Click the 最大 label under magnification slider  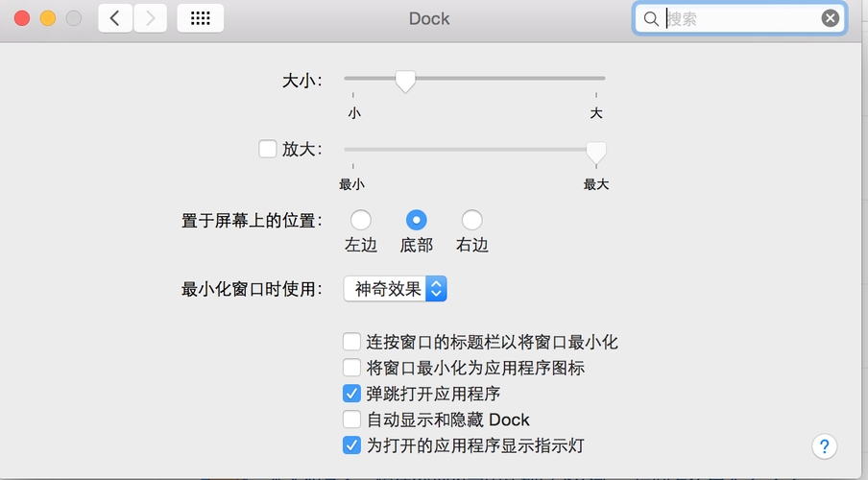click(596, 184)
